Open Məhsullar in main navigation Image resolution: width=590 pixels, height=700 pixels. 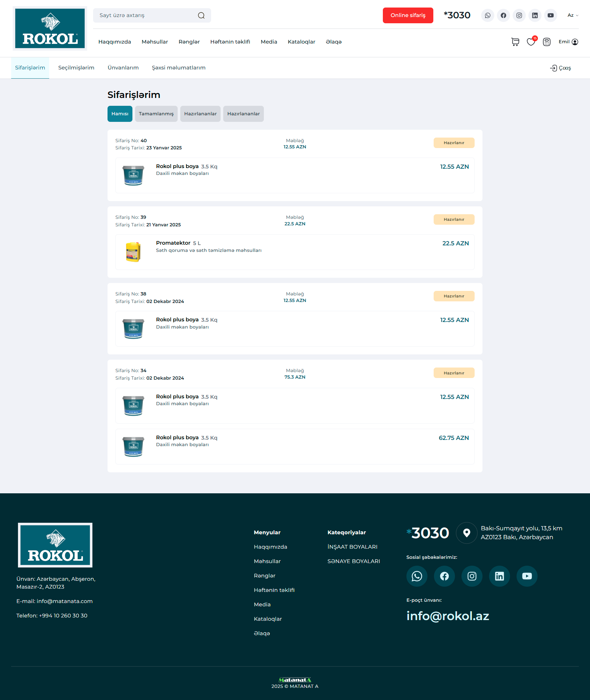(154, 42)
